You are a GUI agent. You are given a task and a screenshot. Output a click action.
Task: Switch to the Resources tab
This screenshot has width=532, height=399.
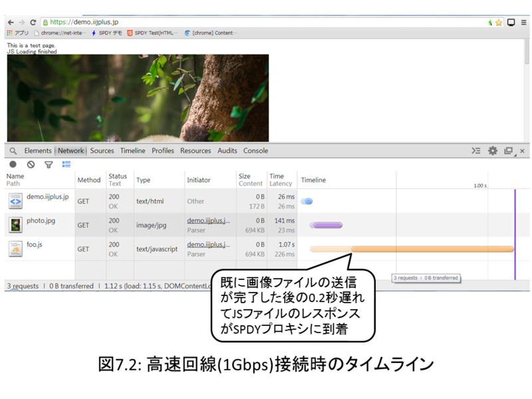coord(196,151)
